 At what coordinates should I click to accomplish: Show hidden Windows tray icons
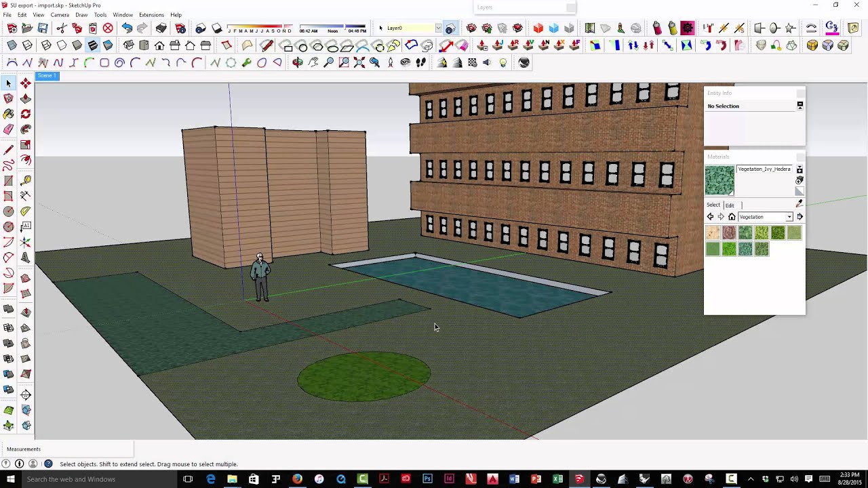(x=750, y=479)
